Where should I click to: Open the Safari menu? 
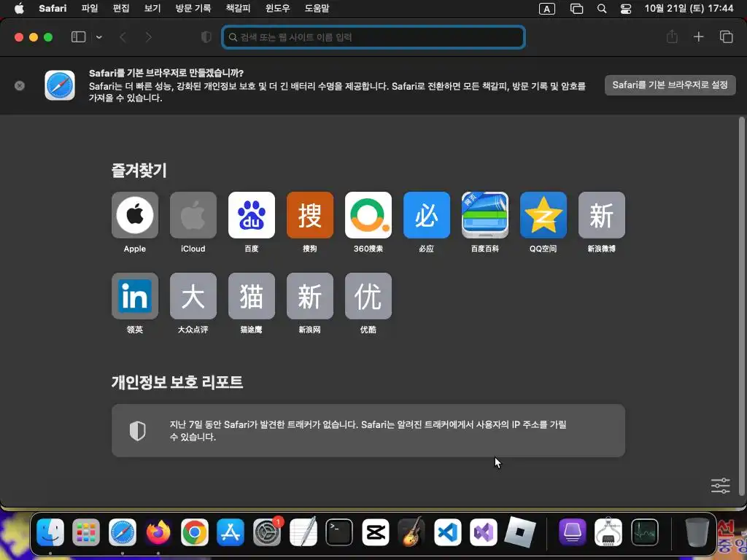(53, 8)
